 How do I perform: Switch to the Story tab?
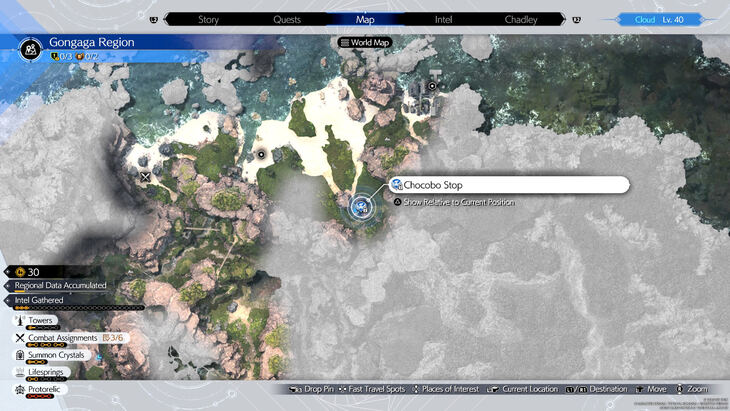(x=208, y=19)
